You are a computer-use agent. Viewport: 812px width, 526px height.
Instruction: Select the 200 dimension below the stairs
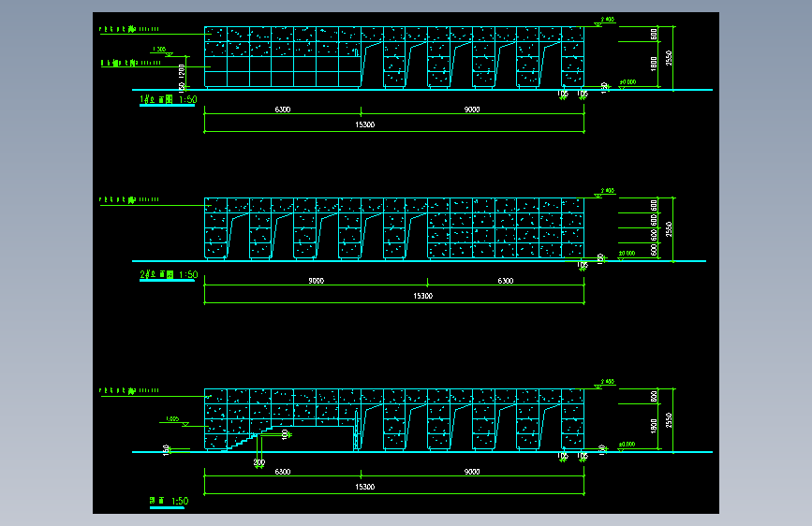tap(259, 462)
